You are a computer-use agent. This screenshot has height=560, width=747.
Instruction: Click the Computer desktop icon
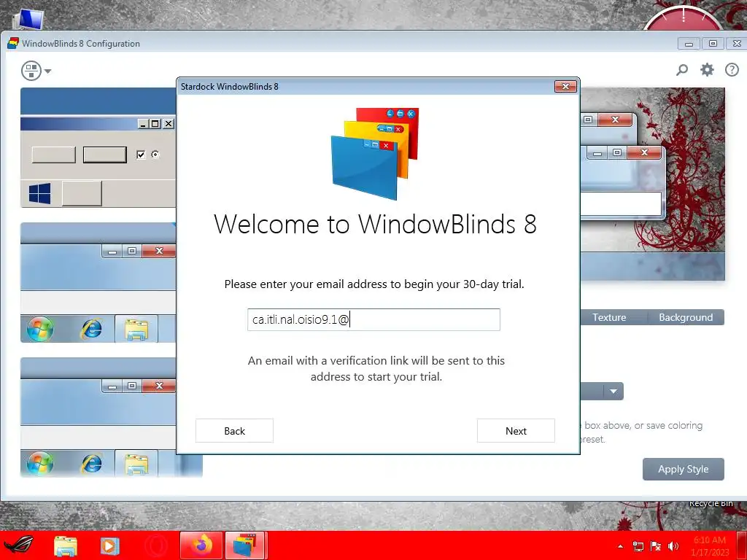pyautogui.click(x=28, y=19)
